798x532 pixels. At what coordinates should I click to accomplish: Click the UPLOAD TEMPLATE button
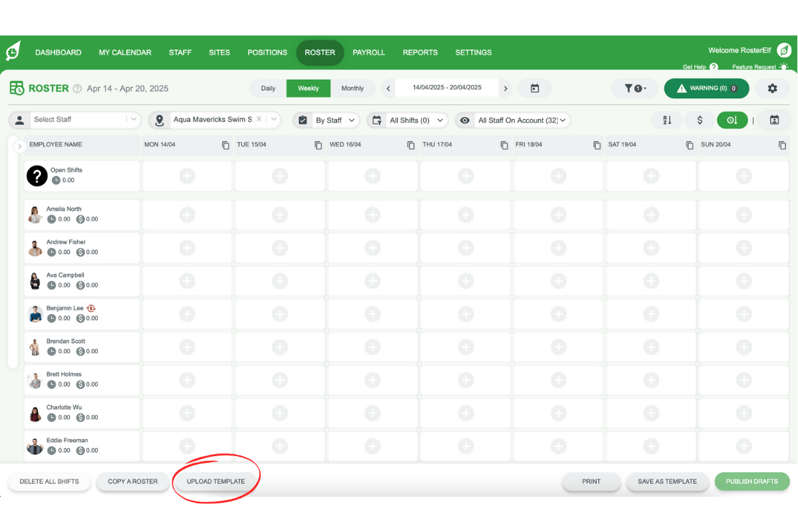[x=216, y=481]
